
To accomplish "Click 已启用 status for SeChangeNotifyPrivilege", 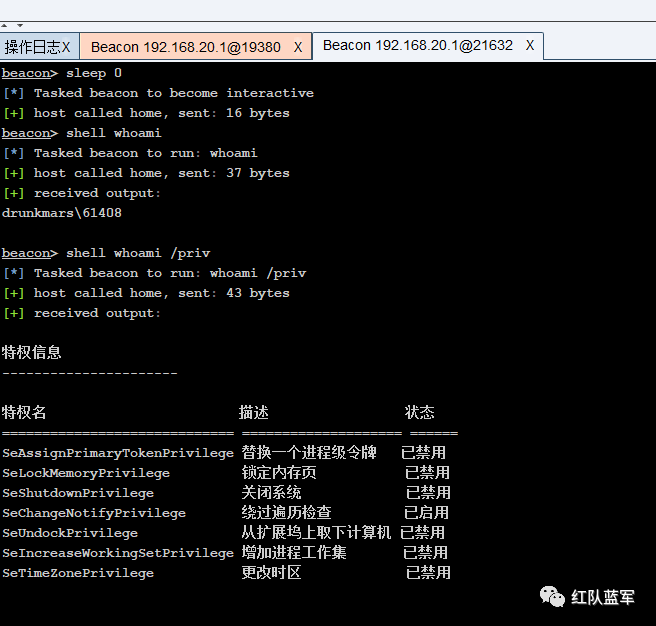I will pos(426,513).
